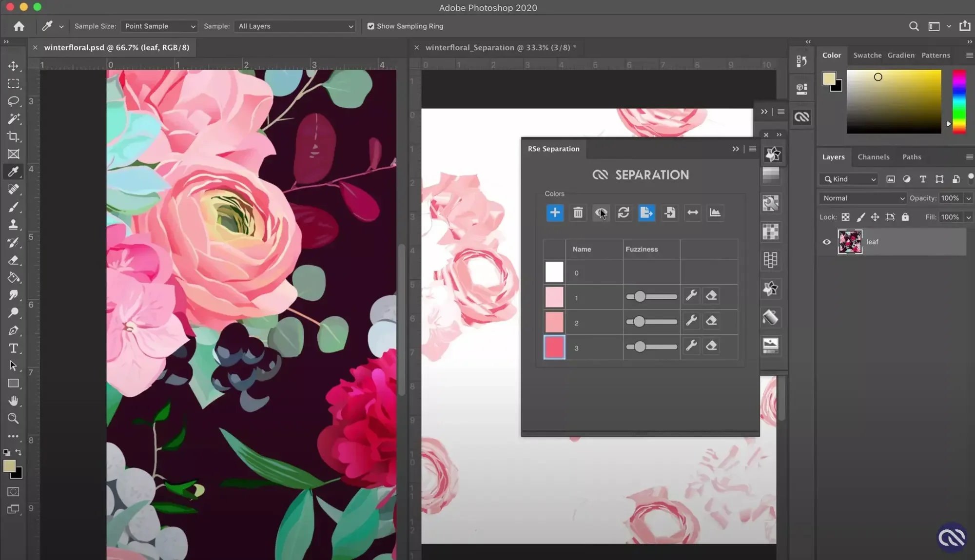Toggle the lock all layer icon
975x560 pixels.
click(905, 217)
